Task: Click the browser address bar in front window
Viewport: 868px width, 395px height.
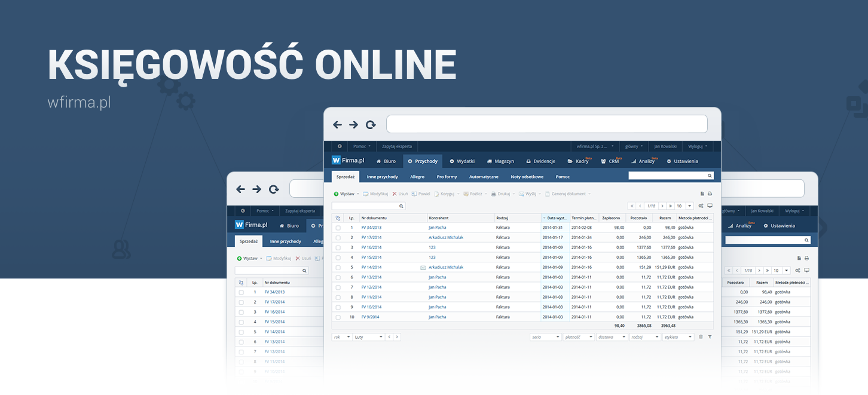Action: [x=546, y=124]
